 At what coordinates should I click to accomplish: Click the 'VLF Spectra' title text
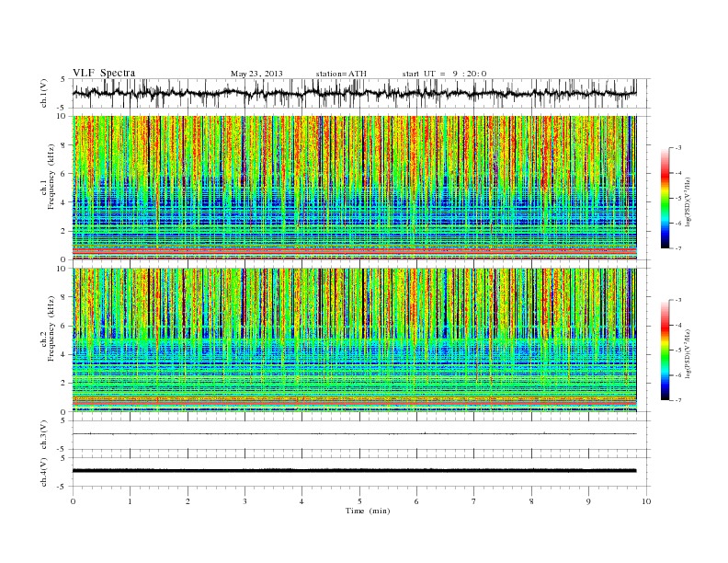(104, 73)
